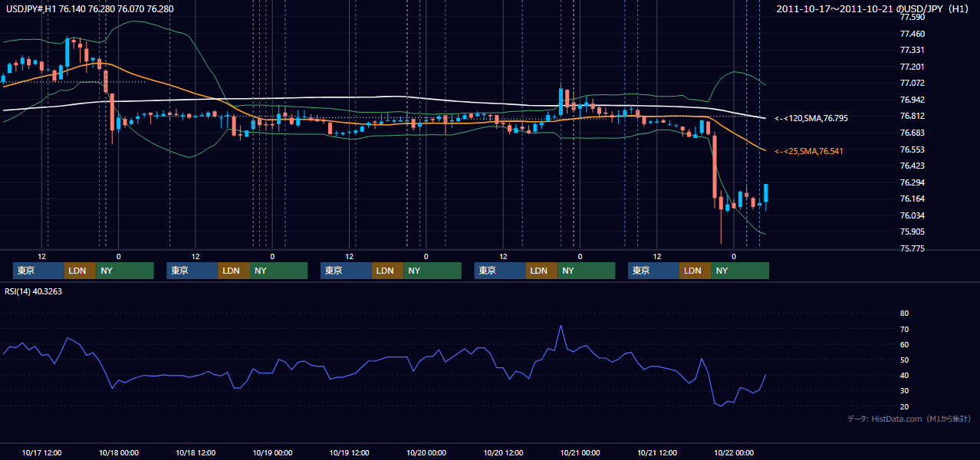Select the 10/19 00:00 time axis label
This screenshot has height=460, width=980.
click(x=272, y=452)
